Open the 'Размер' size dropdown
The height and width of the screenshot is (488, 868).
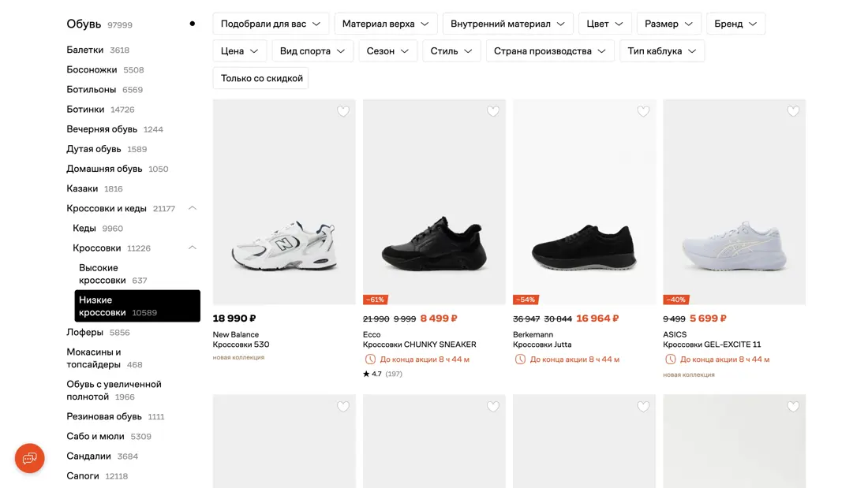tap(669, 24)
